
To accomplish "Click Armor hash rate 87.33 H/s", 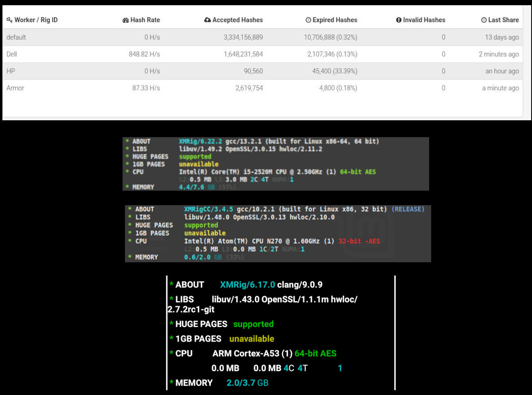I will [x=146, y=88].
